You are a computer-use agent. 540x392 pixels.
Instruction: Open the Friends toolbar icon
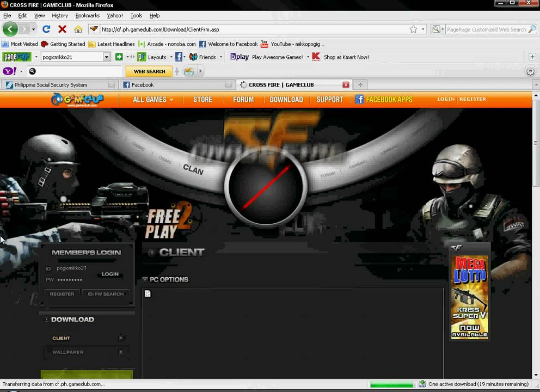coord(193,57)
